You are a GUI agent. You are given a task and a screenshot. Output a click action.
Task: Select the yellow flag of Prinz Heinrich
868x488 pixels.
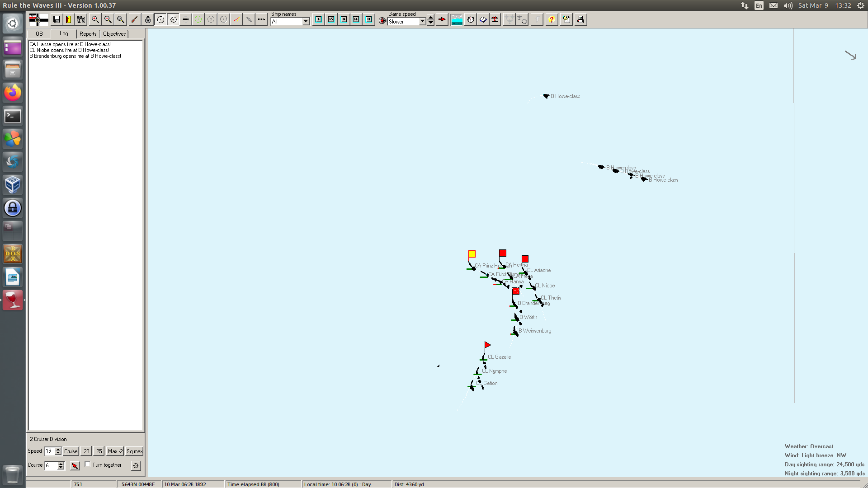[472, 254]
